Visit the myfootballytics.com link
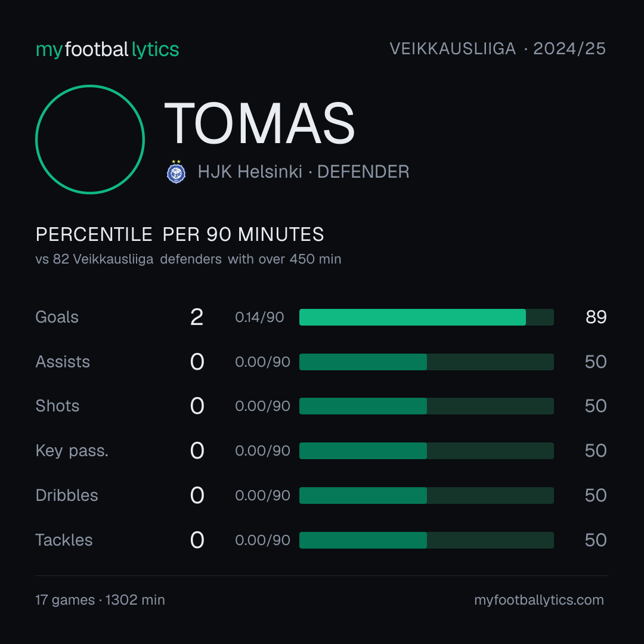Viewport: 644px width, 644px height. (x=539, y=600)
